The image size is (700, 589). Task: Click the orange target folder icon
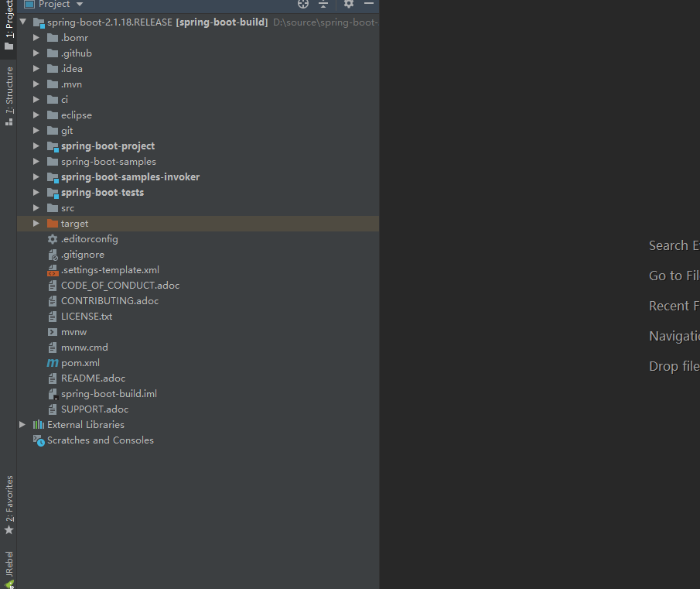(53, 223)
